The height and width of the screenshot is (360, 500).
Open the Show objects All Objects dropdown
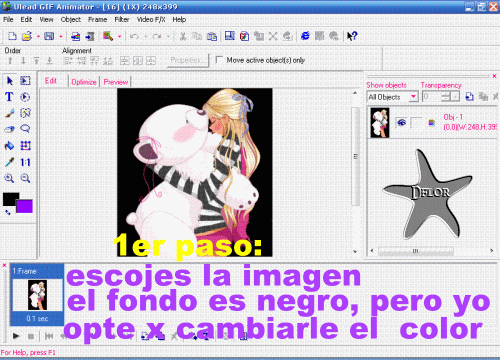tap(413, 97)
